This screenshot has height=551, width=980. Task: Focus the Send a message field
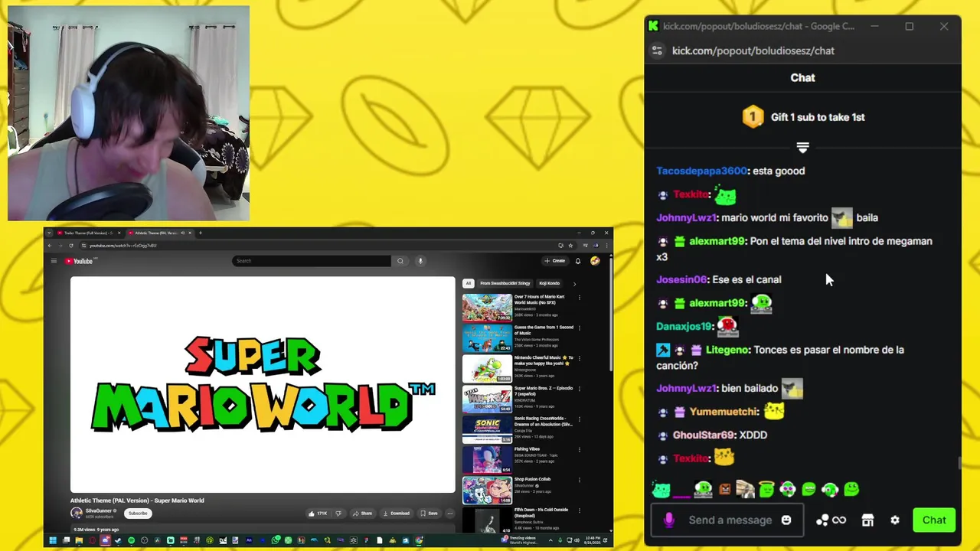pos(730,520)
